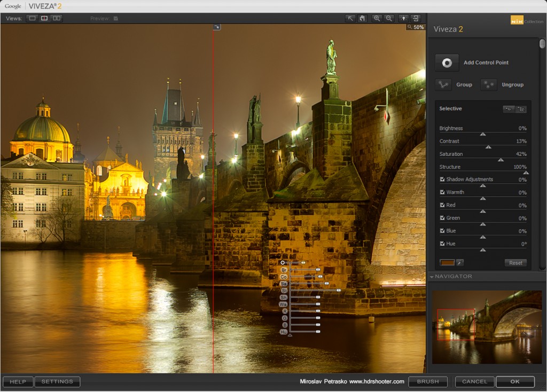
Task: Toggle the Preview checkbox
Action: (116, 19)
